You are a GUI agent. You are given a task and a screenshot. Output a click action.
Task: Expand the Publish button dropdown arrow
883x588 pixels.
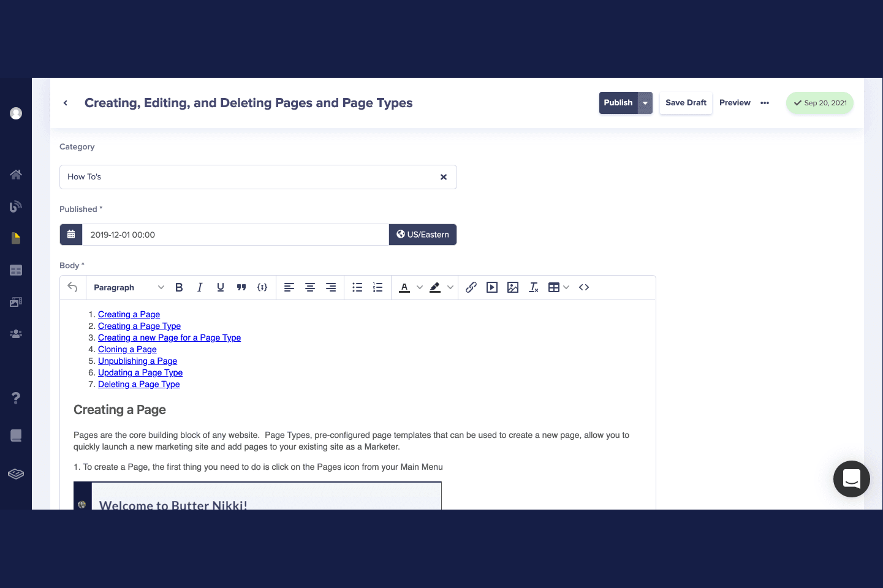645,103
